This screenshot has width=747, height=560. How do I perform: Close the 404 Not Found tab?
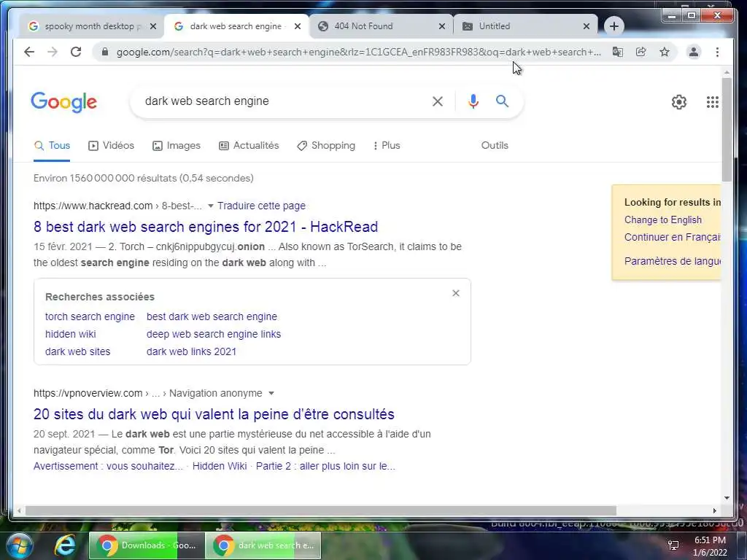[442, 26]
